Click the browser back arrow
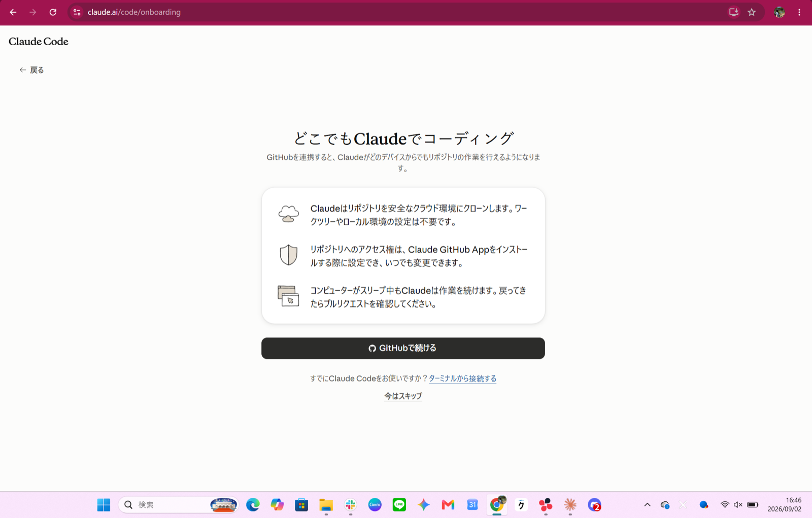This screenshot has width=812, height=518. 13,12
